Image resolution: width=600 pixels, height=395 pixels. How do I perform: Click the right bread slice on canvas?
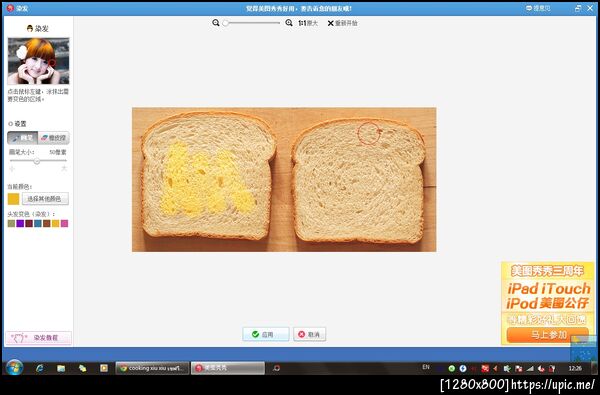pyautogui.click(x=359, y=180)
